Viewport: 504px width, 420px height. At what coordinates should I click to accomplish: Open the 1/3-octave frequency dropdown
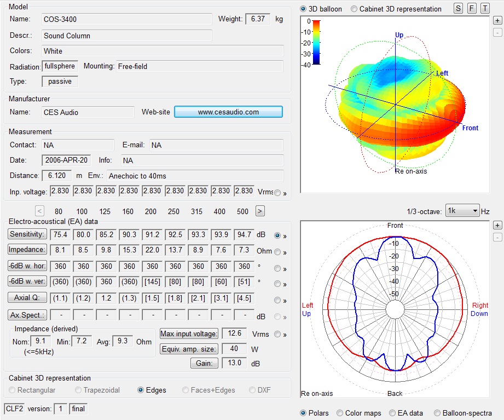(462, 211)
